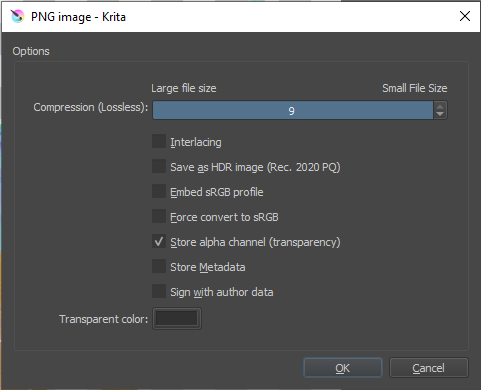Click the 'Options' group heading
The image size is (481, 390).
(x=31, y=51)
